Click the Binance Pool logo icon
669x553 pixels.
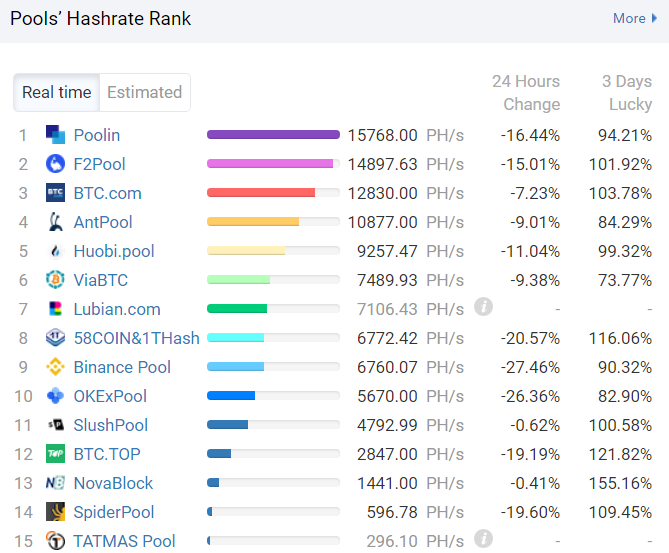[x=56, y=367]
